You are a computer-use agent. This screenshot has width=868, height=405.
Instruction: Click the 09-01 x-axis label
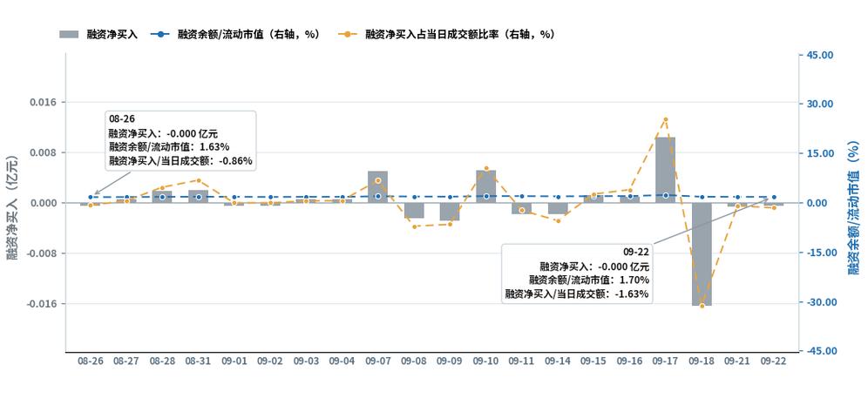(x=234, y=361)
